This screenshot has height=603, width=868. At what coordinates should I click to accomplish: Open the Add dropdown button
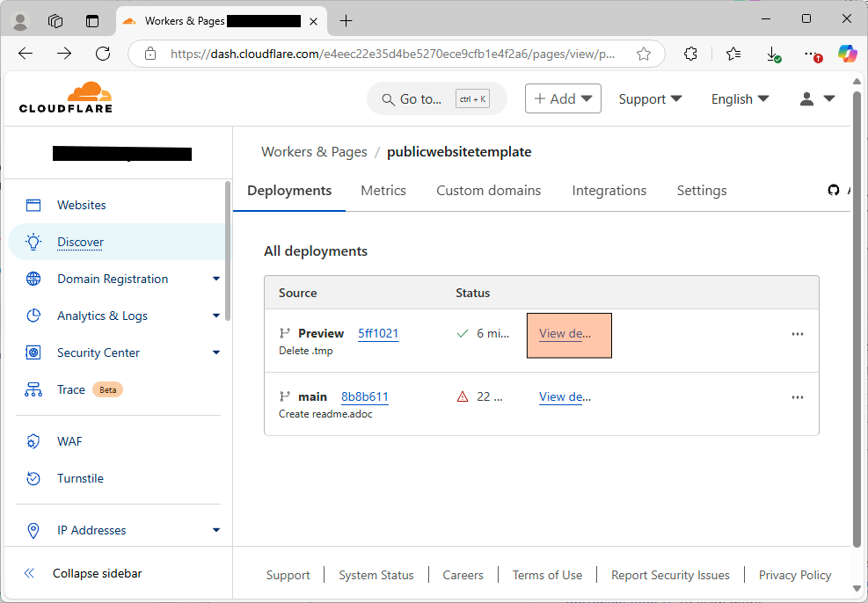pos(563,98)
